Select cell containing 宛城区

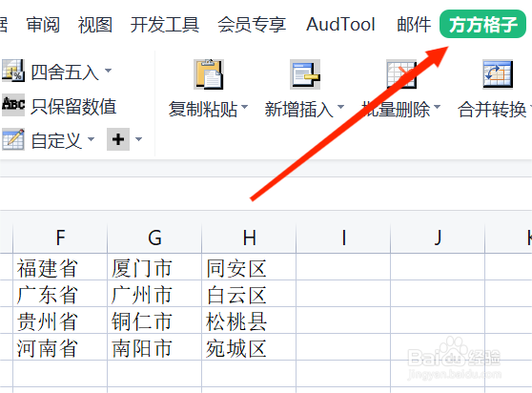249,347
